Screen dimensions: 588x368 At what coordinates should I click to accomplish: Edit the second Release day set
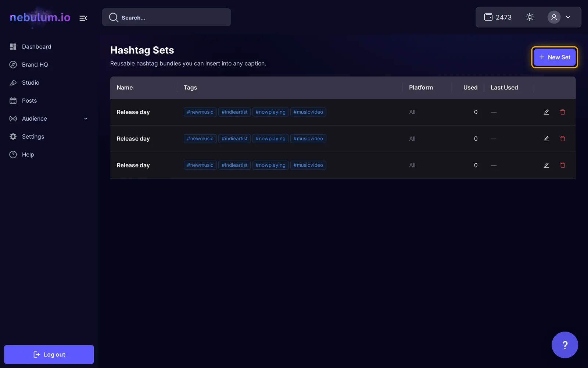[546, 139]
